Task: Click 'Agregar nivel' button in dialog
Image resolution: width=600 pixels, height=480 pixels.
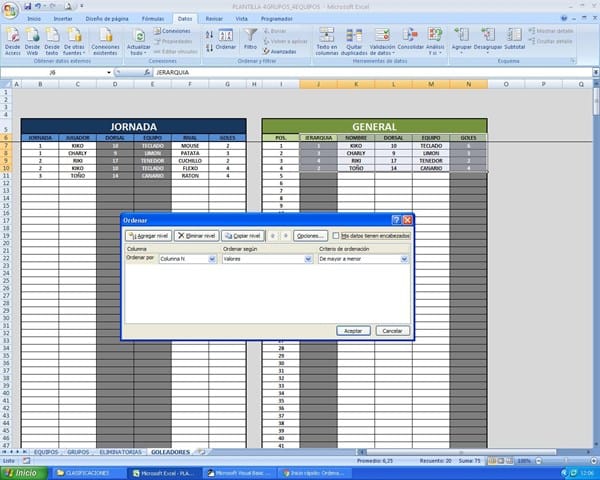Action: (147, 235)
